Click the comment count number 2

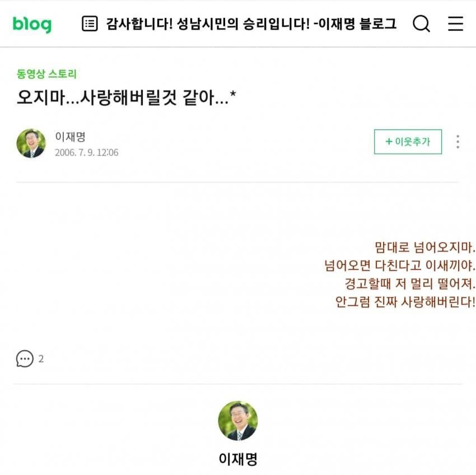click(41, 360)
